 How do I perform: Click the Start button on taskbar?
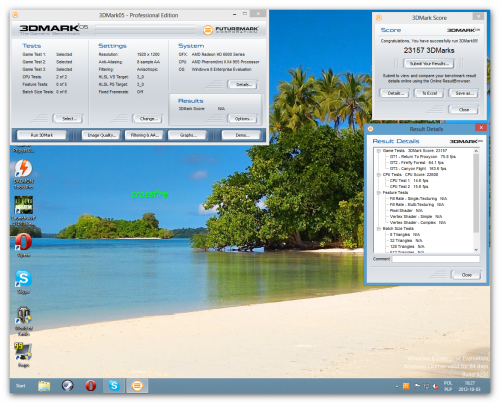click(x=21, y=386)
